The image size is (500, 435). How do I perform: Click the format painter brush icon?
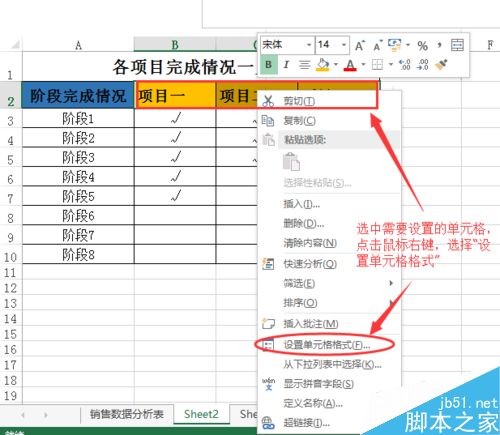click(x=441, y=65)
